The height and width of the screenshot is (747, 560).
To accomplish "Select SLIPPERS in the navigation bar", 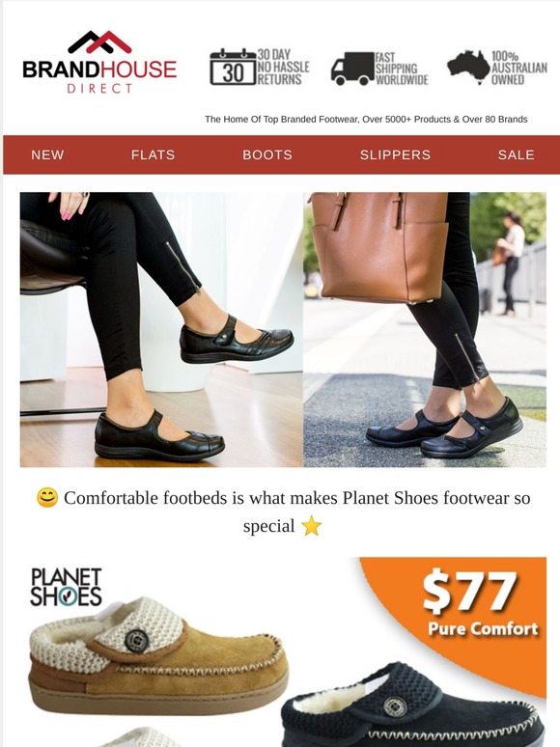I will [x=395, y=154].
